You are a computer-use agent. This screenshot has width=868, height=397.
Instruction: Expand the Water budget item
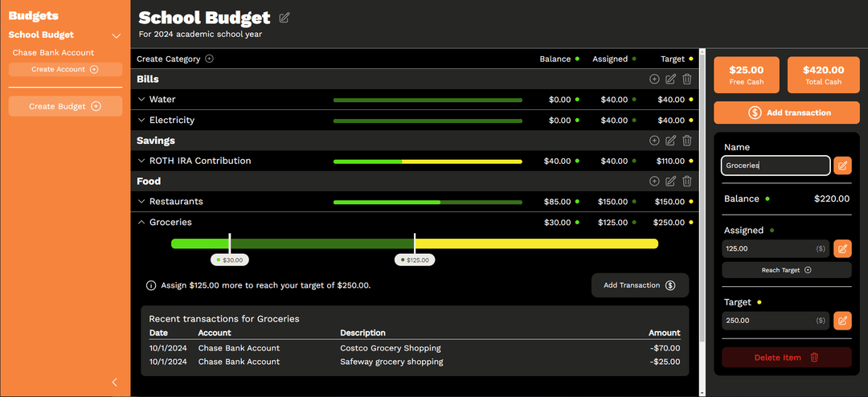tap(141, 100)
